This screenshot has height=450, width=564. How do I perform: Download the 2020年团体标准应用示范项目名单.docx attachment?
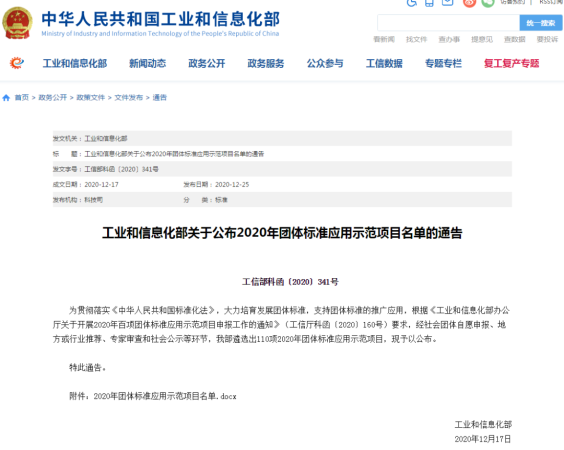click(165, 396)
